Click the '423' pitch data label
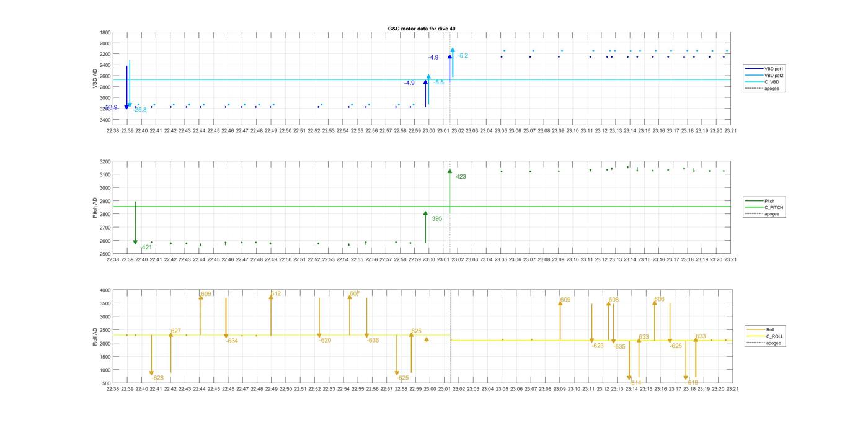Image resolution: width=868 pixels, height=430 pixels. [461, 177]
